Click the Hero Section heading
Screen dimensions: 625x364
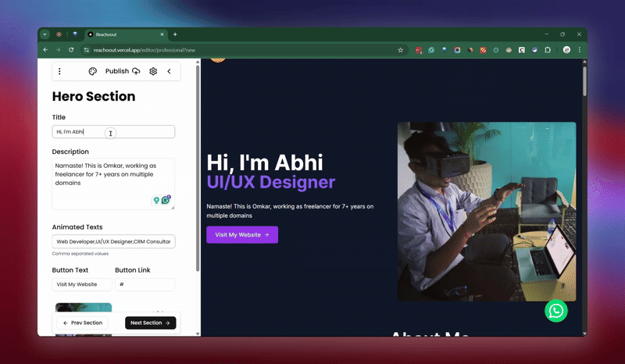coord(94,97)
